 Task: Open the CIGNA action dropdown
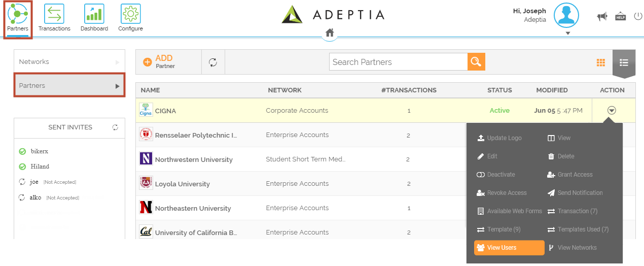pos(612,110)
